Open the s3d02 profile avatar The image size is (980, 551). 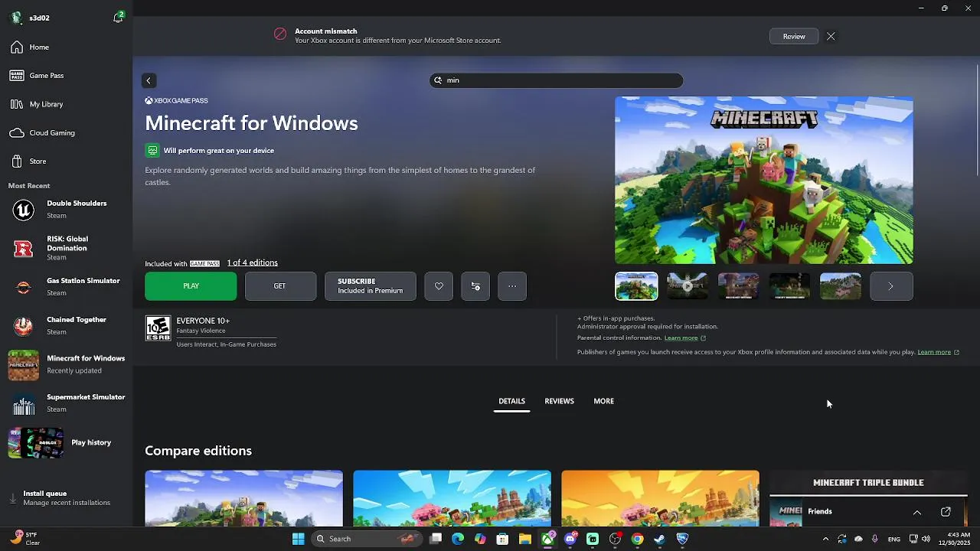tap(16, 18)
